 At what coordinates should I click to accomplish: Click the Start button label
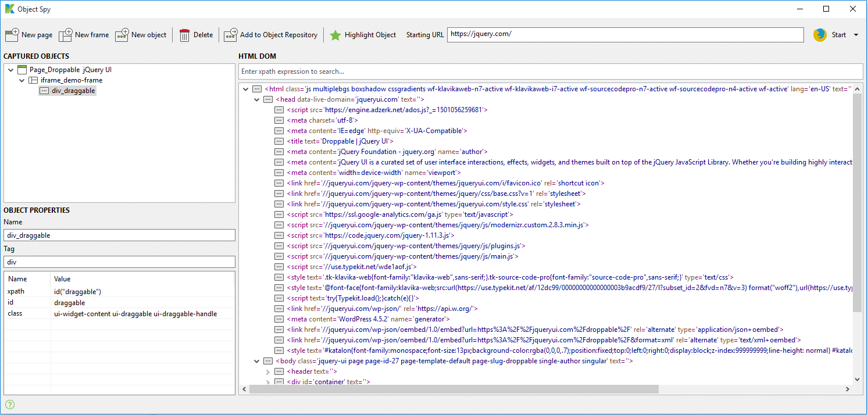(x=839, y=35)
